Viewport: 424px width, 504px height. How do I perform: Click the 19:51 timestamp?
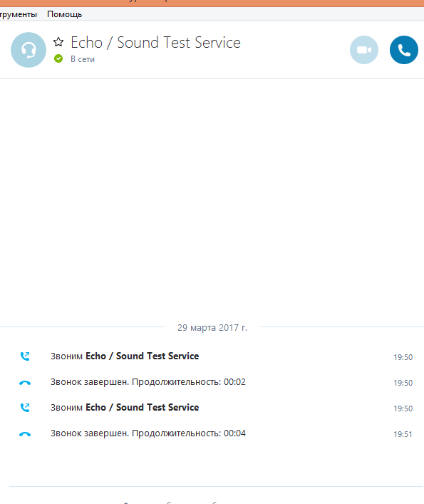tap(403, 434)
